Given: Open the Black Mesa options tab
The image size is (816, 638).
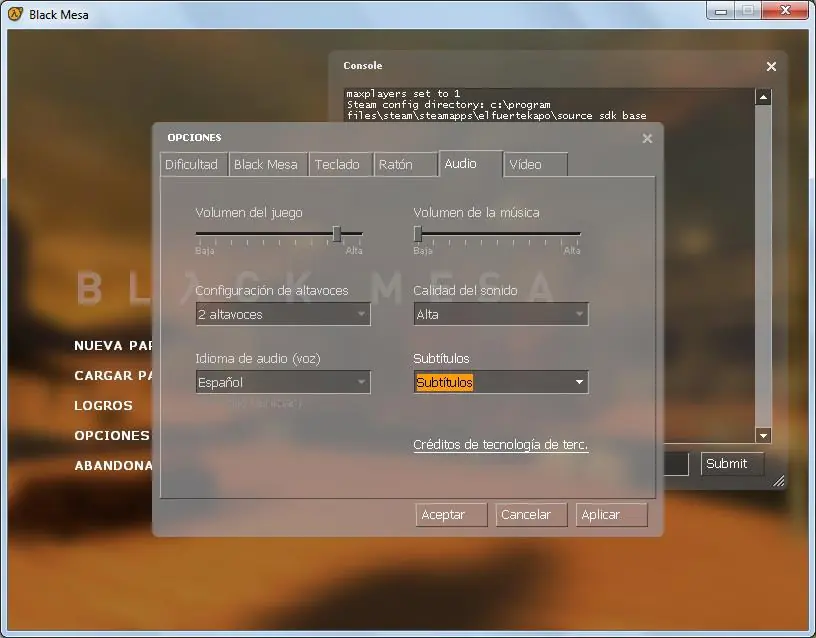Looking at the screenshot, I should point(268,164).
